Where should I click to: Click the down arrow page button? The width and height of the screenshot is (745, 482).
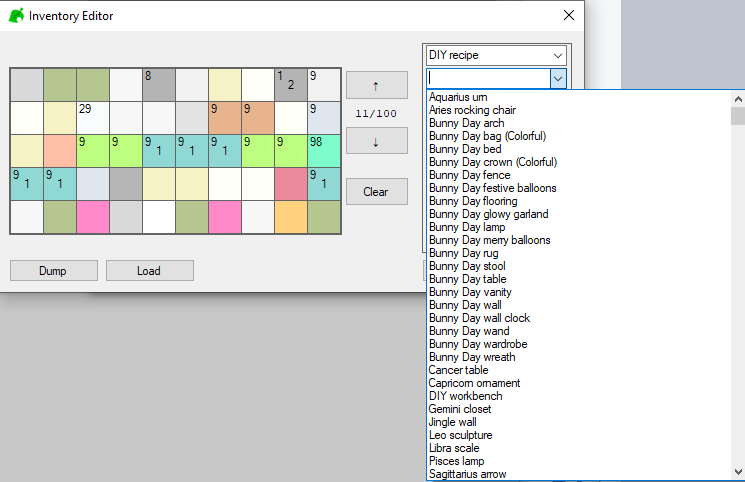(x=376, y=141)
